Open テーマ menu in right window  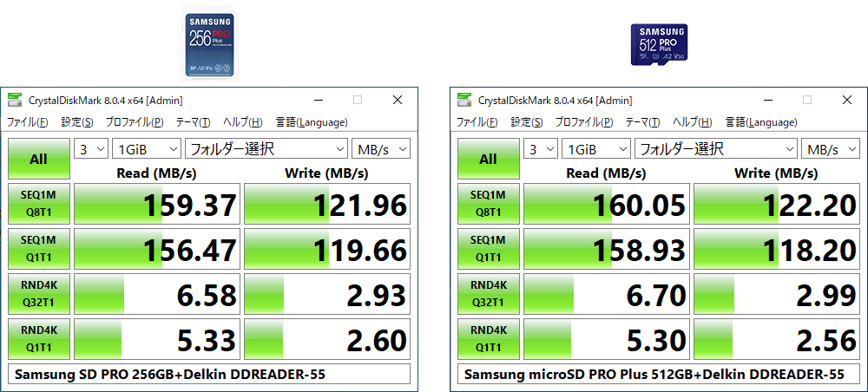click(x=642, y=122)
